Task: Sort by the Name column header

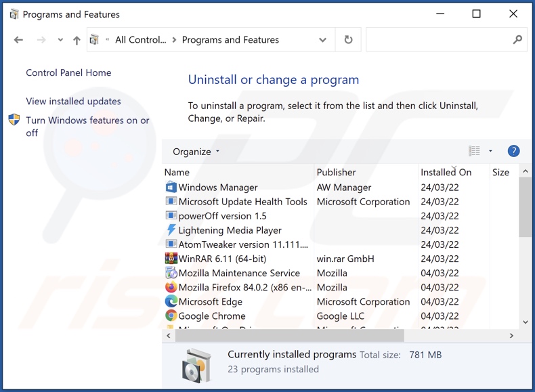Action: (238, 172)
